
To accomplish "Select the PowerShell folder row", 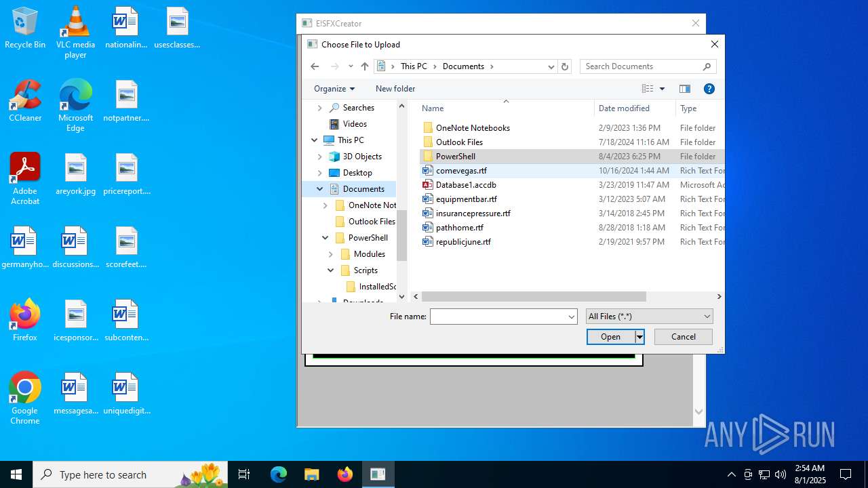I will [572, 157].
